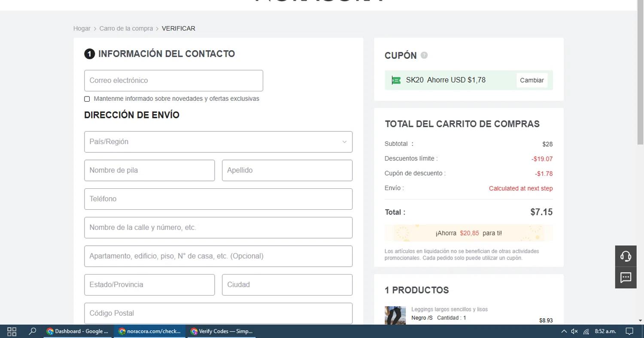The height and width of the screenshot is (338, 644).
Task: Click the optional Apartamento, edificio field
Action: pyautogui.click(x=218, y=256)
